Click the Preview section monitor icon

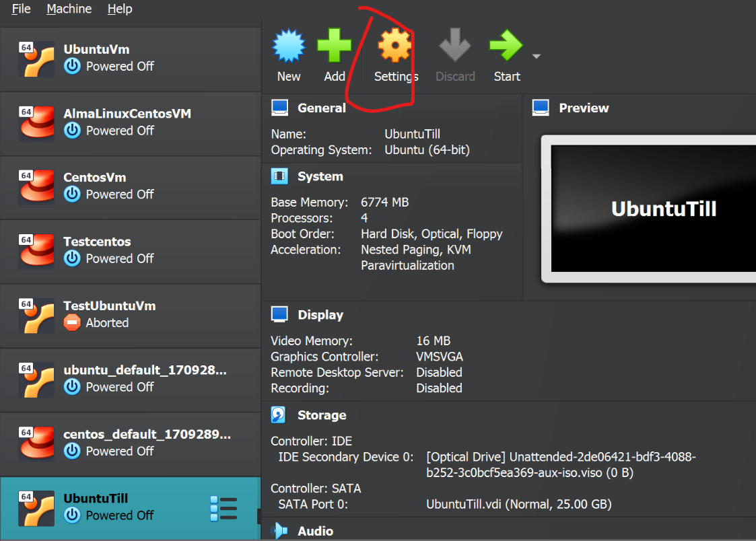point(541,108)
